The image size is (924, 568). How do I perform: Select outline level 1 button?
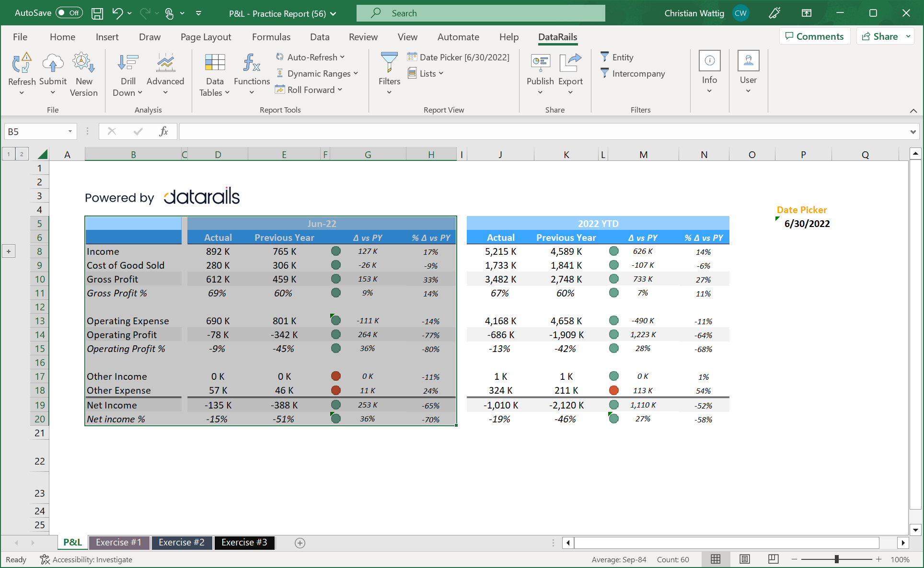(9, 154)
